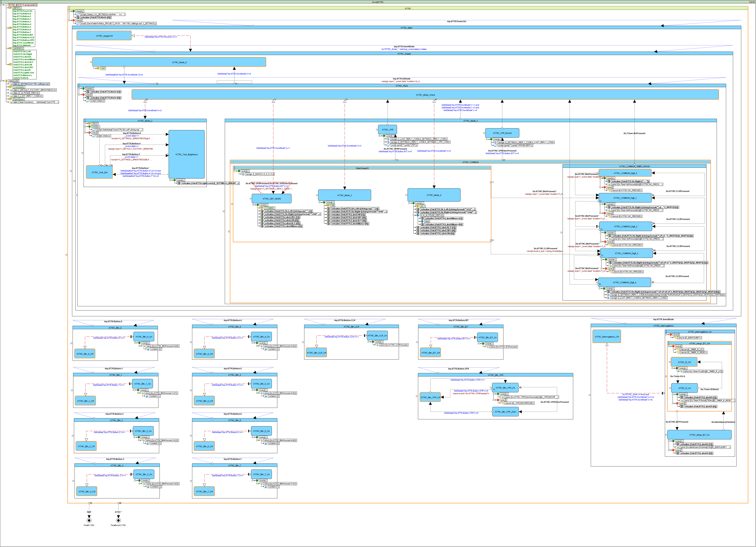The image size is (756, 547).
Task: Click the green onentry icon under KT76C_Btn_7_On
Action: pyautogui.click(x=257, y=481)
